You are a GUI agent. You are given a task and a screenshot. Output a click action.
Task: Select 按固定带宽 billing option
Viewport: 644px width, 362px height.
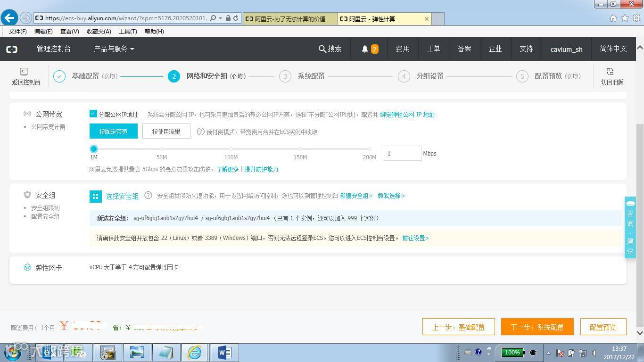pyautogui.click(x=114, y=132)
